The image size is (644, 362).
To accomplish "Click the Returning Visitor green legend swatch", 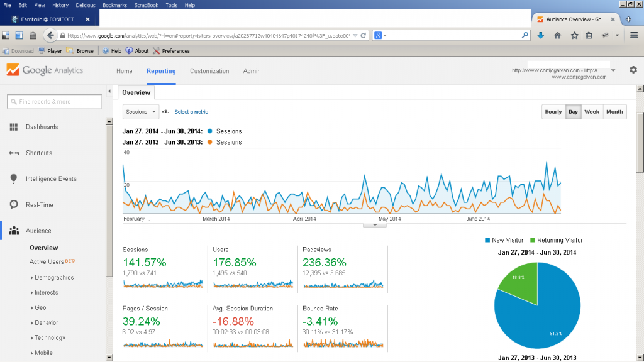I will 533,240.
